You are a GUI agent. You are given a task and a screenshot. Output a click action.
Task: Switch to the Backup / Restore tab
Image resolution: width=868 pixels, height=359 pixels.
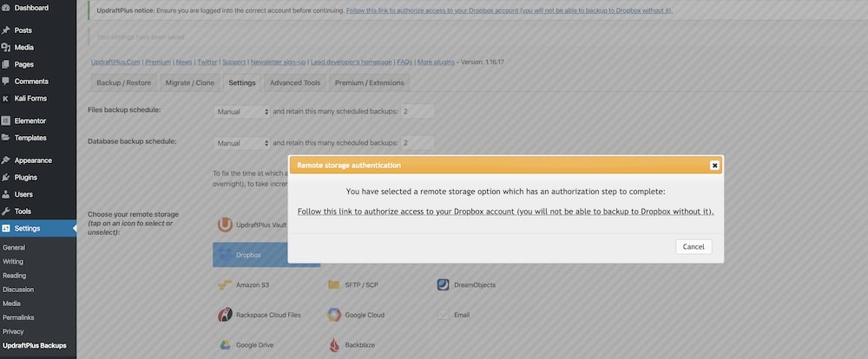point(124,83)
